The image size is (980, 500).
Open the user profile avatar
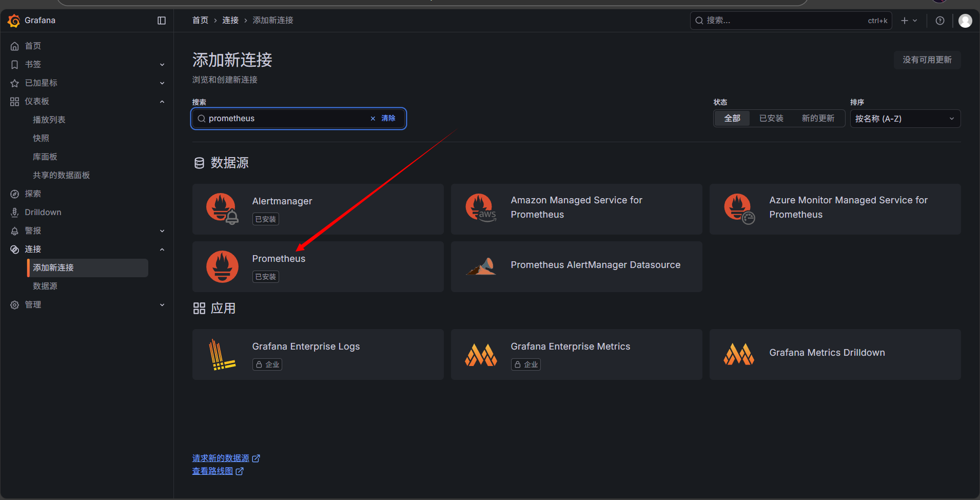pos(965,21)
